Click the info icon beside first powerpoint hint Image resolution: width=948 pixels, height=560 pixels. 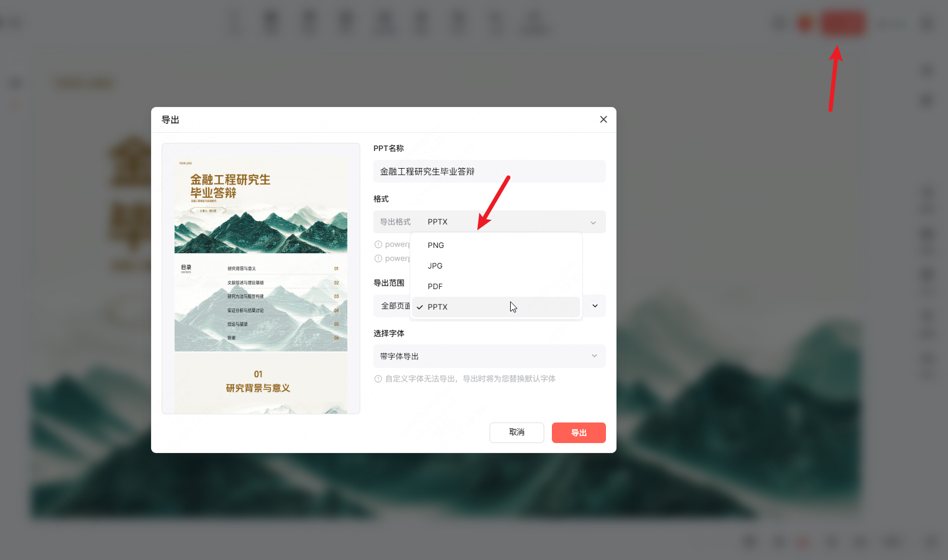point(378,244)
